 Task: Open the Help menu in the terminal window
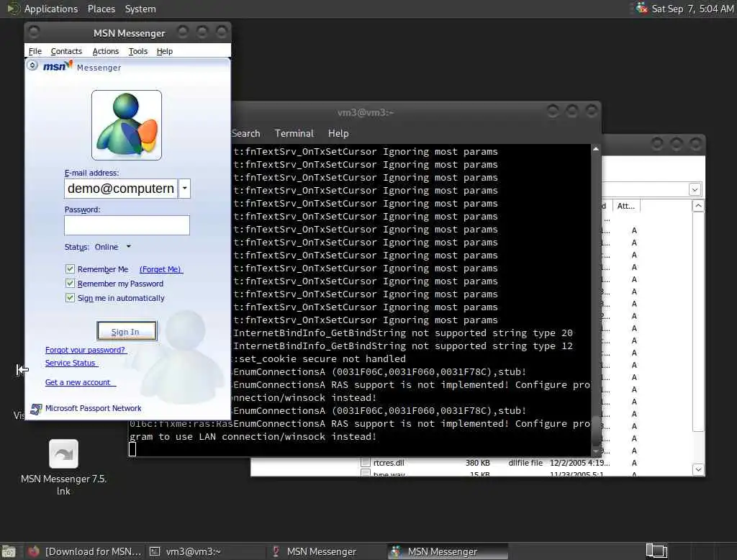coord(338,134)
